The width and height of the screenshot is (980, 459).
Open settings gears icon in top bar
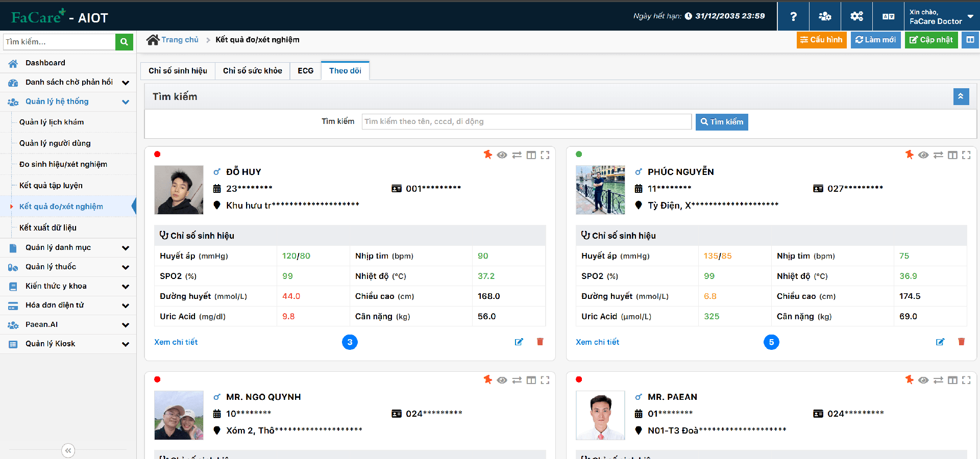pyautogui.click(x=856, y=16)
